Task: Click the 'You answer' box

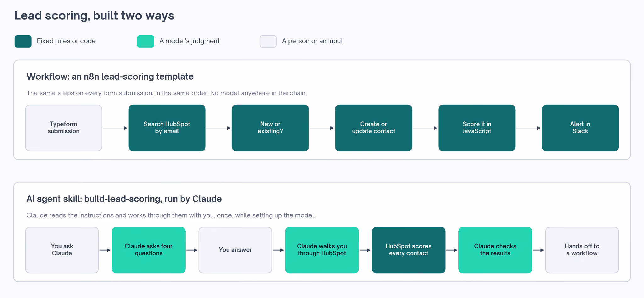Action: click(235, 250)
